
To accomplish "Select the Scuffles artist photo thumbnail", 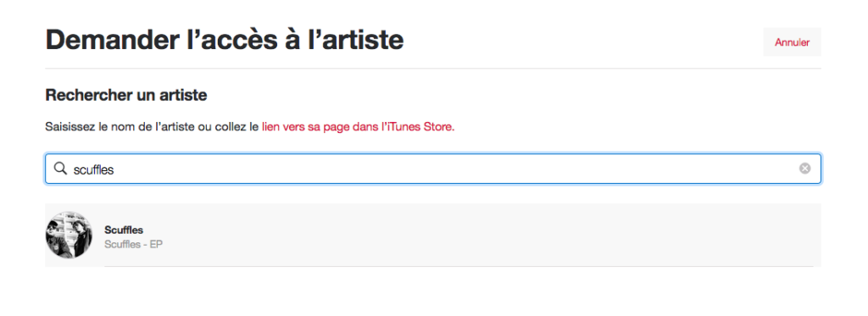I will coord(69,235).
